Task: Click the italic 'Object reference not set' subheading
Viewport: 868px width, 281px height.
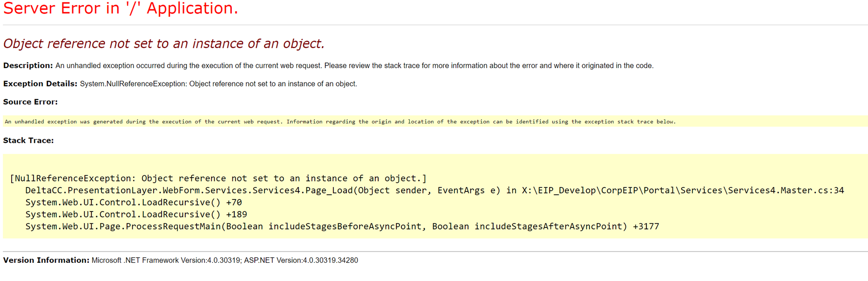Action: click(163, 44)
